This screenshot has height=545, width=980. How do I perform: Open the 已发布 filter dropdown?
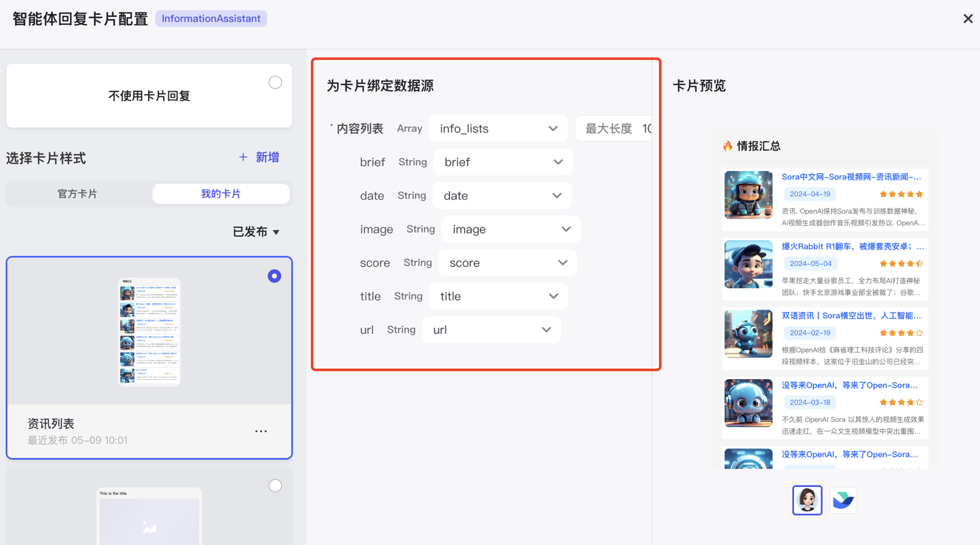tap(256, 232)
